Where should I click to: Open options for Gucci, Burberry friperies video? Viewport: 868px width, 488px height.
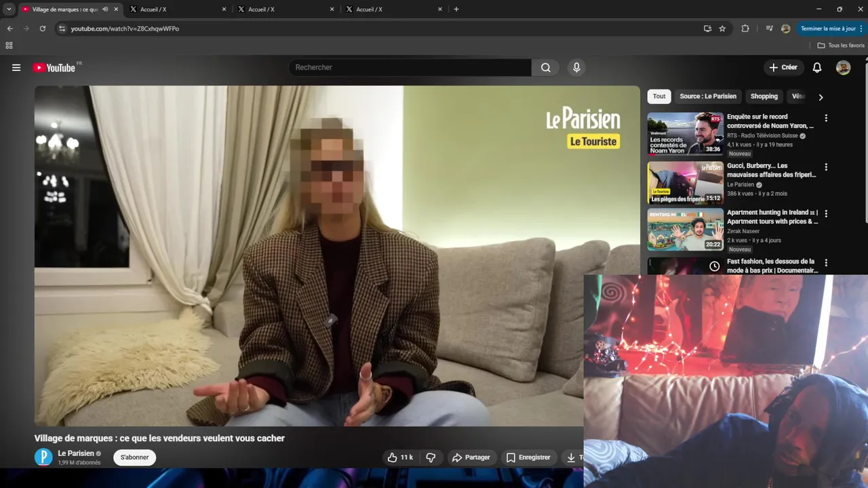pyautogui.click(x=826, y=167)
